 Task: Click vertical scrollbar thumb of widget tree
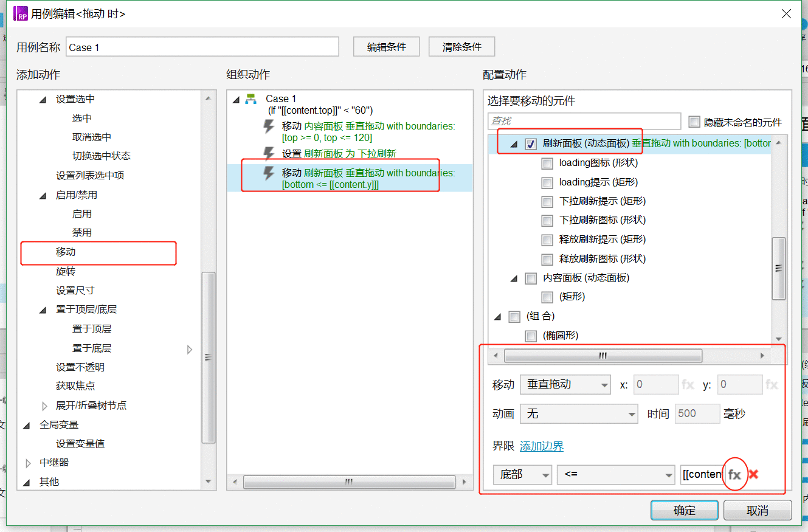pyautogui.click(x=778, y=268)
